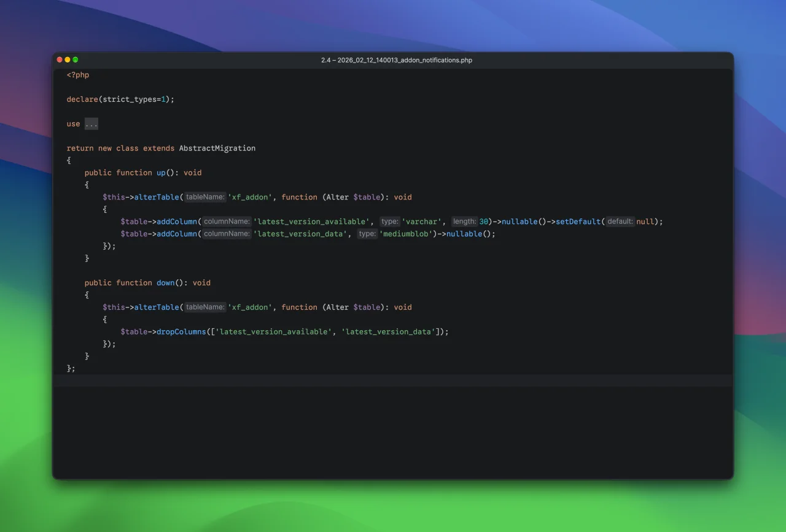Screen dimensions: 786x532
Task: Click alterTable inside the up function
Action: pyautogui.click(x=157, y=198)
